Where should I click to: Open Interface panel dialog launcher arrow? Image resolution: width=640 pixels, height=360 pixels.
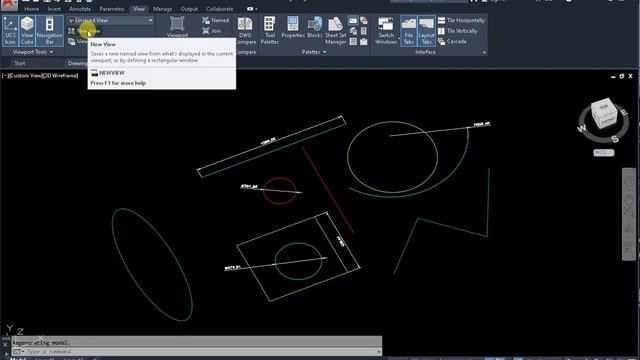click(x=484, y=53)
